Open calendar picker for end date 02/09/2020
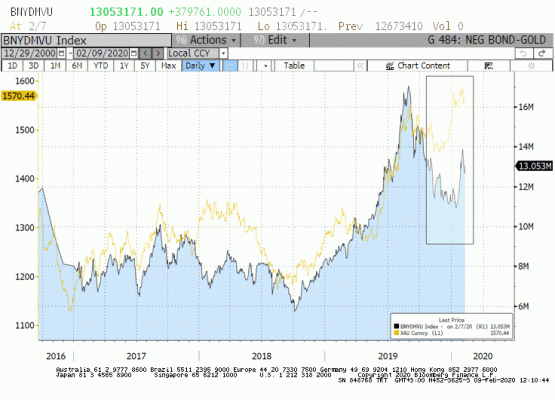The height and width of the screenshot is (400, 555). pyautogui.click(x=134, y=53)
